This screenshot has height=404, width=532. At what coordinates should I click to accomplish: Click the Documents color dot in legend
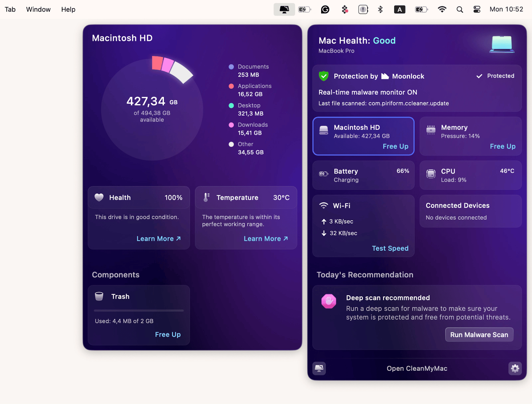pos(231,67)
